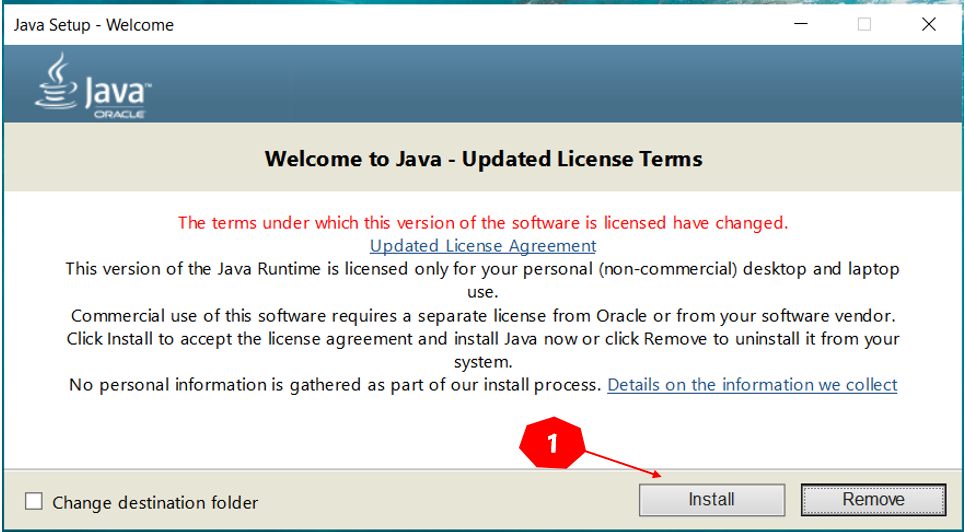Click the 'No personal information is gathered' text
Screen dimensions: 965x532
(x=335, y=385)
